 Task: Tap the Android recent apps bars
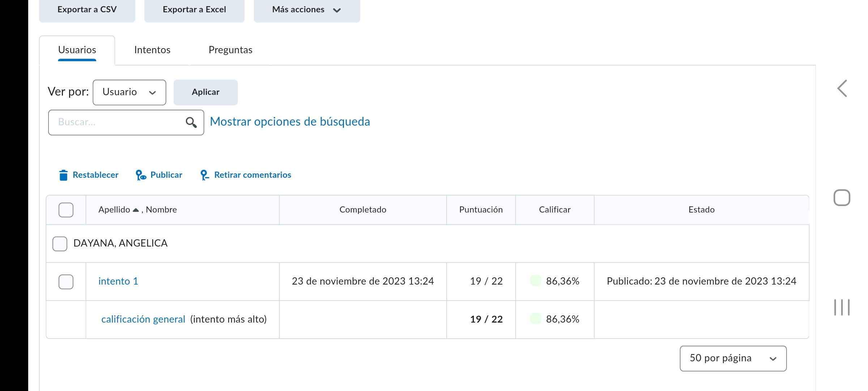pyautogui.click(x=842, y=307)
